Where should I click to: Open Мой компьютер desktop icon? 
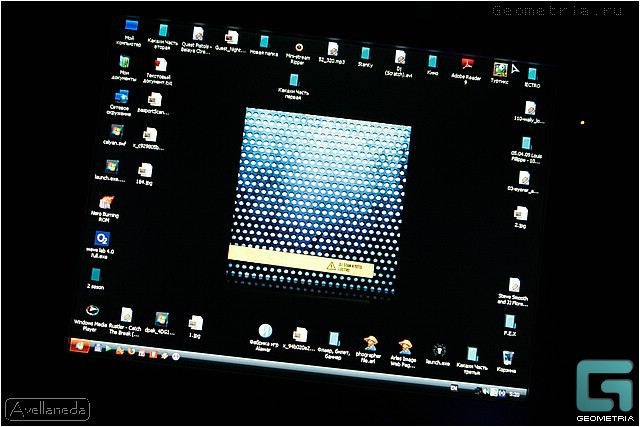tap(131, 27)
